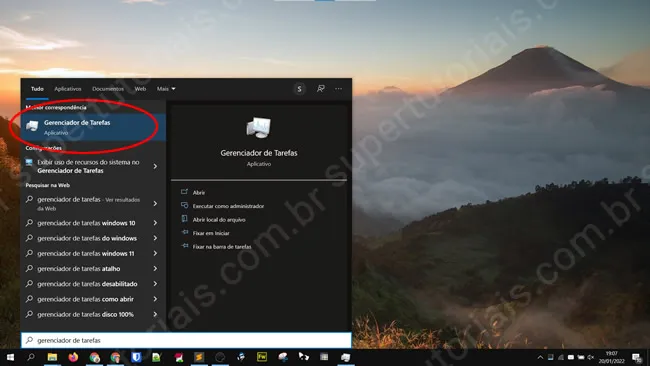Open the dark circular app icon in taskbar
The height and width of the screenshot is (366, 650).
click(220, 357)
